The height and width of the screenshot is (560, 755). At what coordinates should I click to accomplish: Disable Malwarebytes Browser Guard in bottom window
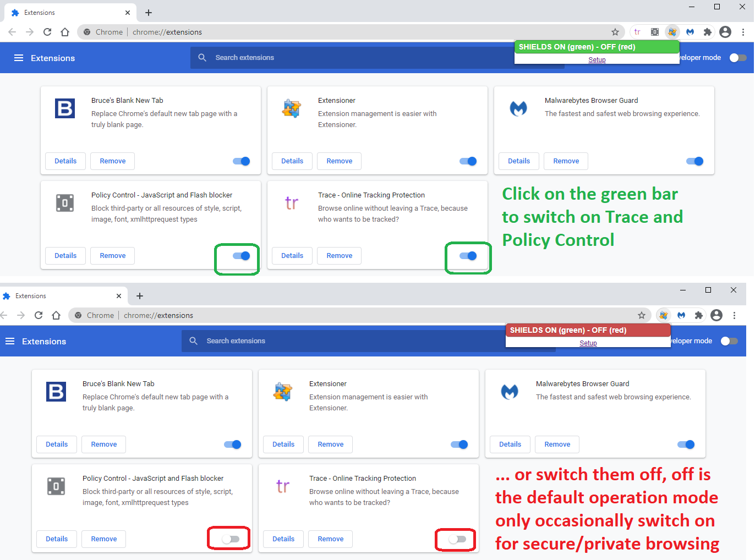tap(686, 444)
